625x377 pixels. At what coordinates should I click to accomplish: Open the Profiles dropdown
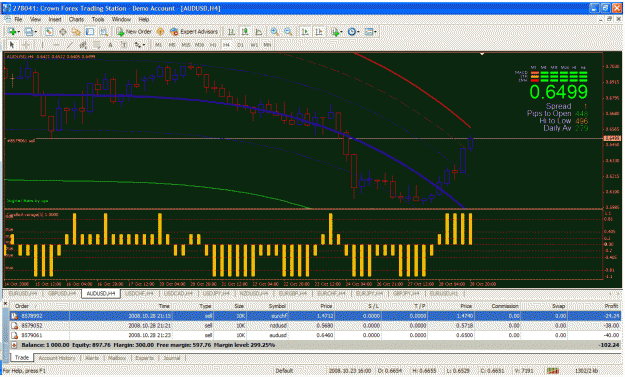click(31, 32)
